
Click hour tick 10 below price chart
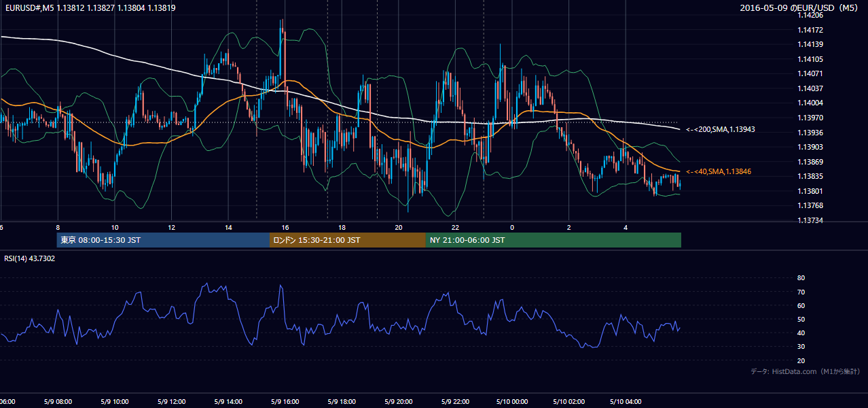pos(115,228)
